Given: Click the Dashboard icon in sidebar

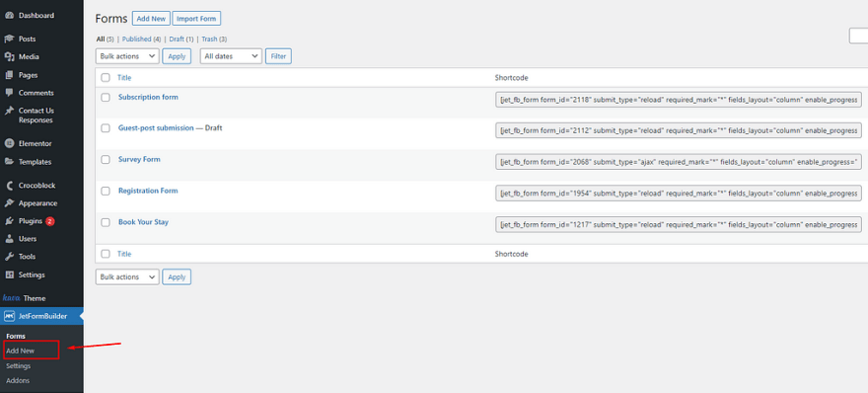Looking at the screenshot, I should point(9,16).
